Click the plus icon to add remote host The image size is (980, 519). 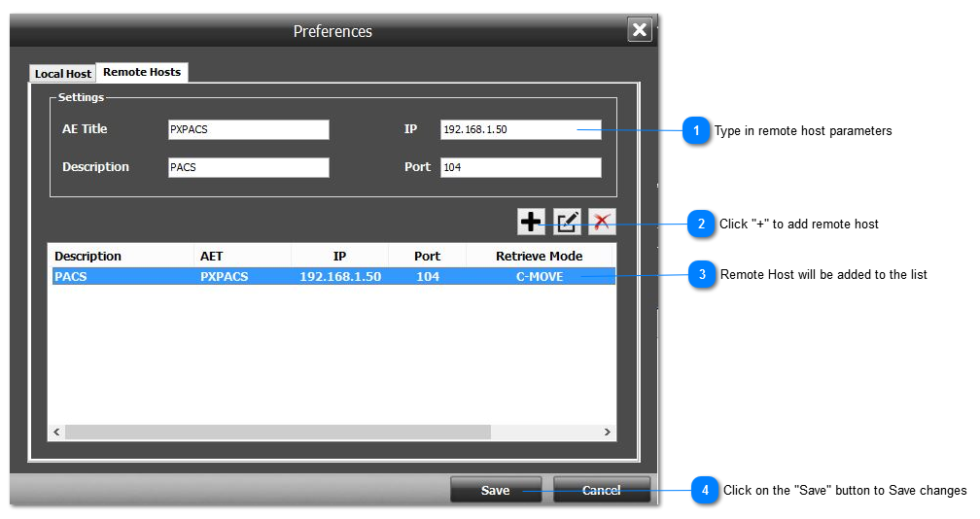[531, 222]
